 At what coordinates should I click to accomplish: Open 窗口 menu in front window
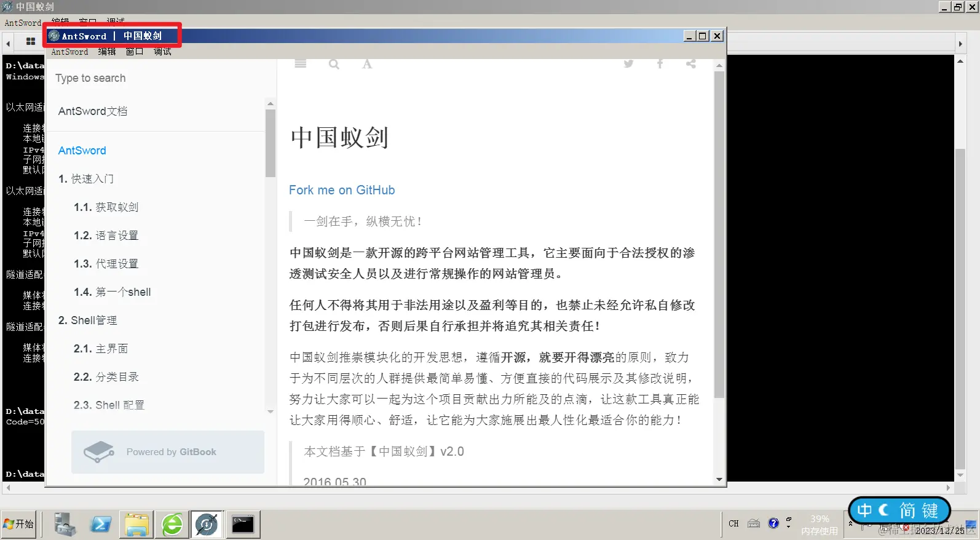(135, 52)
